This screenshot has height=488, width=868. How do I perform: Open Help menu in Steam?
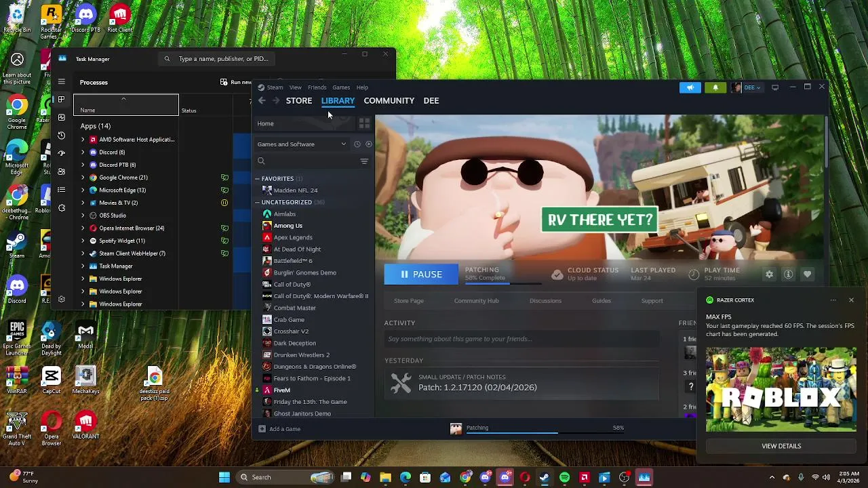[x=362, y=87]
